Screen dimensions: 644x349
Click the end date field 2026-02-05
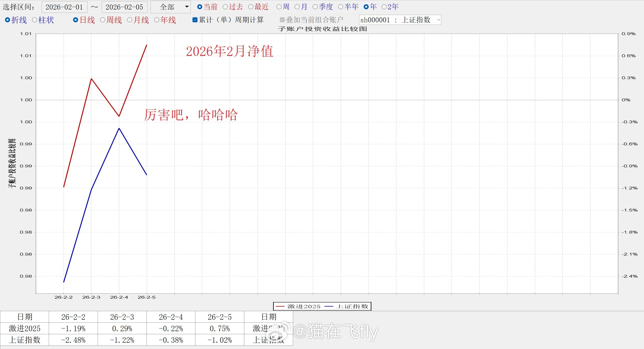pos(124,7)
